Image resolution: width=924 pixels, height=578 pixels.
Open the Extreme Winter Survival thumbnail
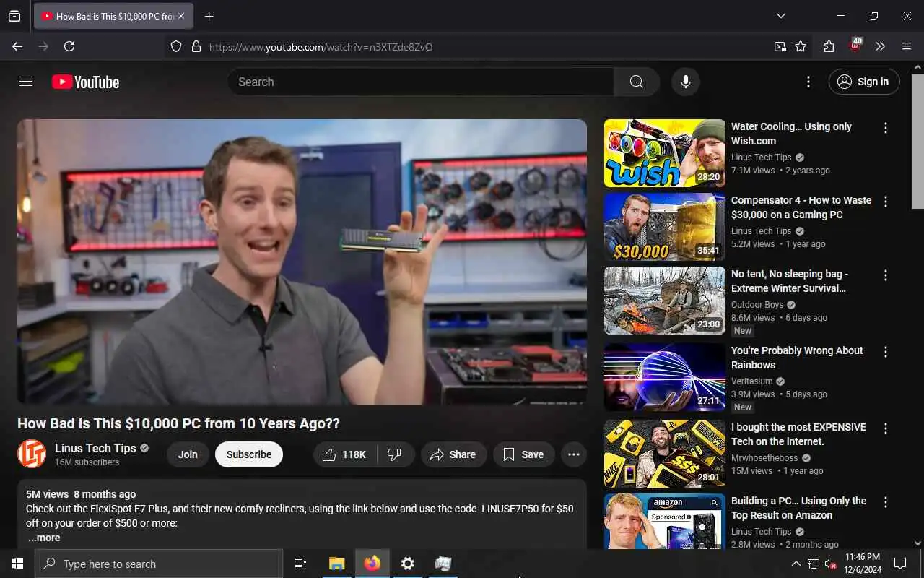tap(665, 301)
